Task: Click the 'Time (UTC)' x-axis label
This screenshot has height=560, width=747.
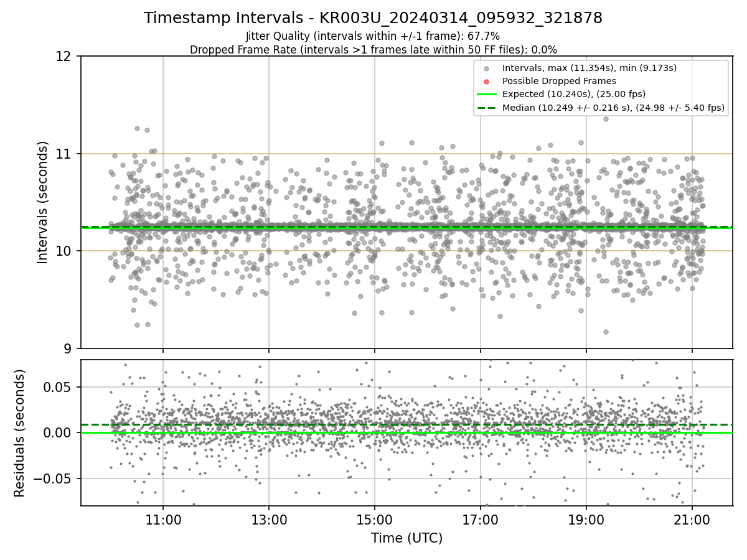Action: coord(406,538)
